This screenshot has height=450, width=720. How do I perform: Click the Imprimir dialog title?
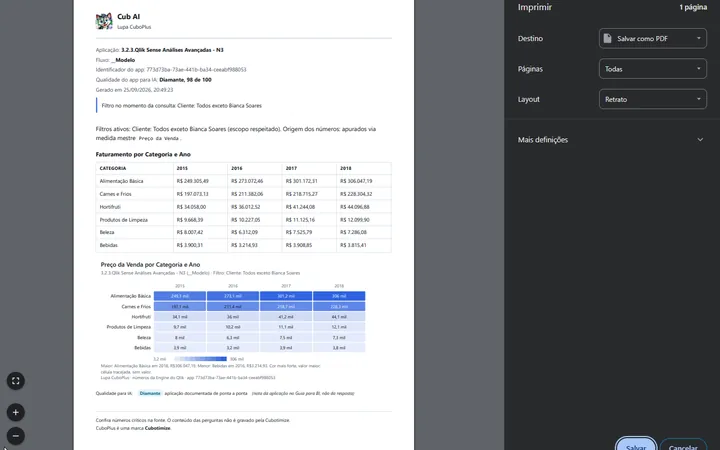pos(534,7)
